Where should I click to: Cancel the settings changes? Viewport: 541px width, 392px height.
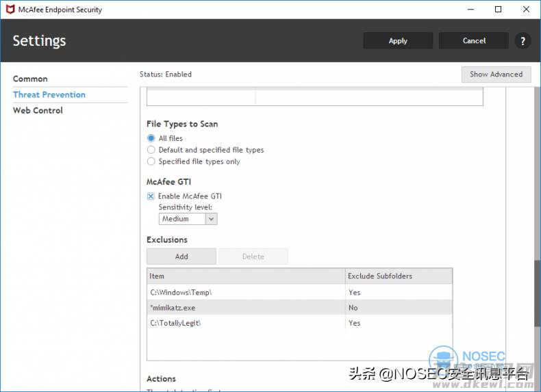tap(474, 40)
